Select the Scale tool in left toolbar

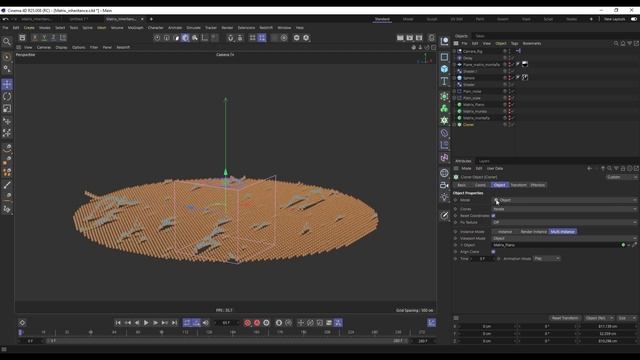coord(7,109)
